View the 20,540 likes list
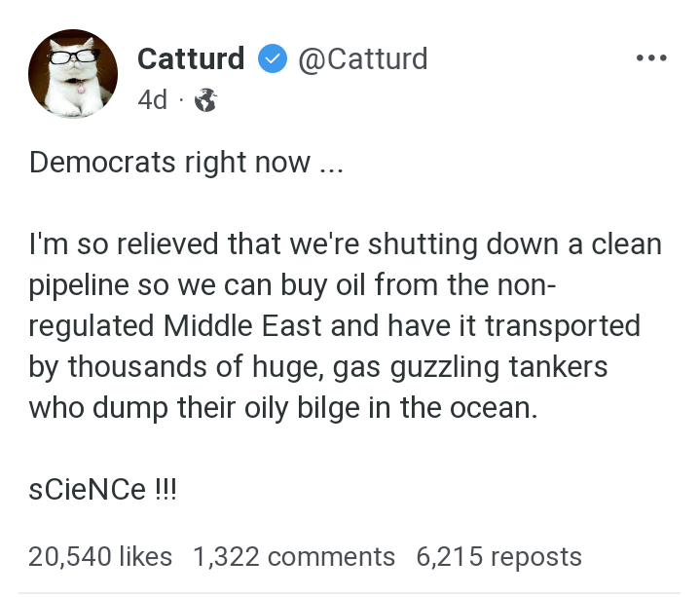Image resolution: width=700 pixels, height=597 pixels. tap(100, 556)
